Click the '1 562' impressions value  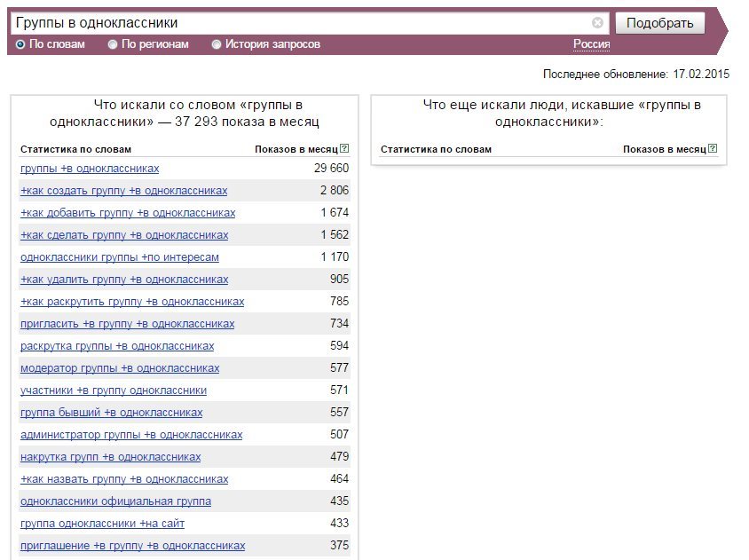[335, 234]
